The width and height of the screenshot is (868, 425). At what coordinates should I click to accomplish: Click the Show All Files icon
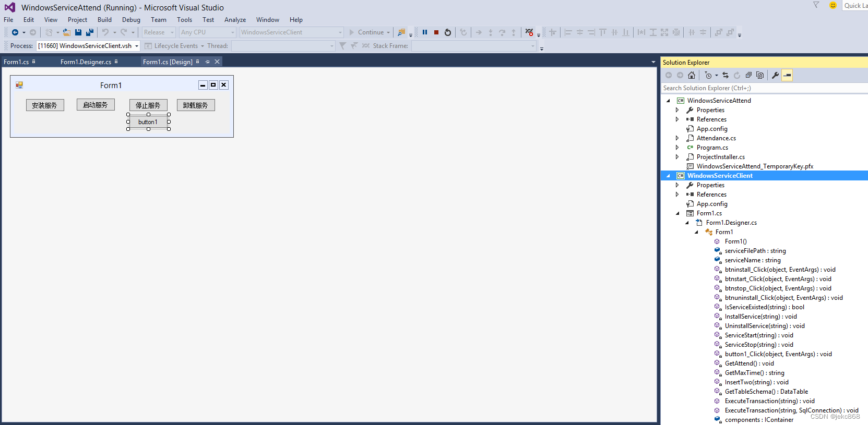[760, 75]
